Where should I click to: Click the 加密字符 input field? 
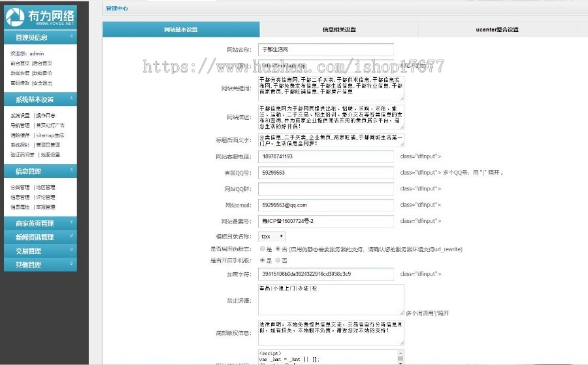click(326, 274)
